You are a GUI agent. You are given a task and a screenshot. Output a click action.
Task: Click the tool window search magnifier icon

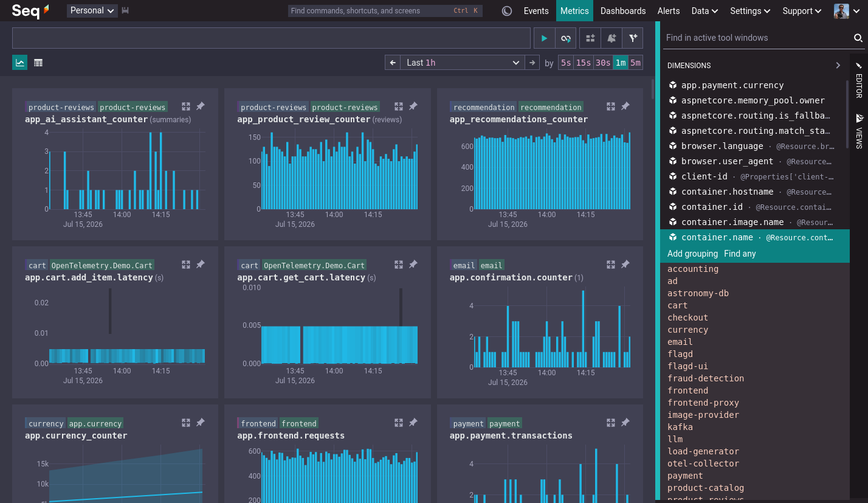[x=858, y=38]
